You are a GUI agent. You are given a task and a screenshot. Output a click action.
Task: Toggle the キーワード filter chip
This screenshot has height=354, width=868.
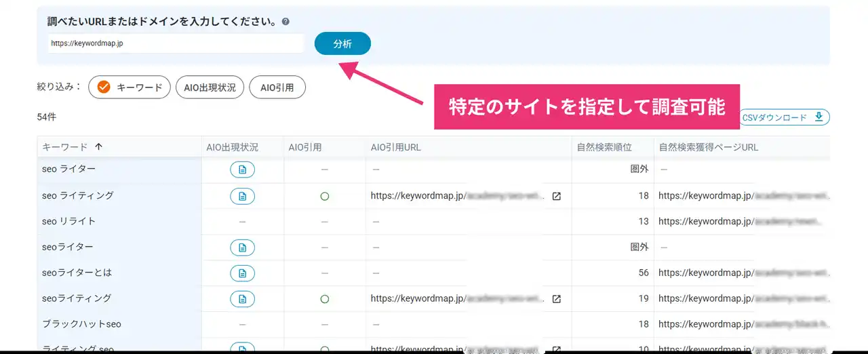(130, 87)
